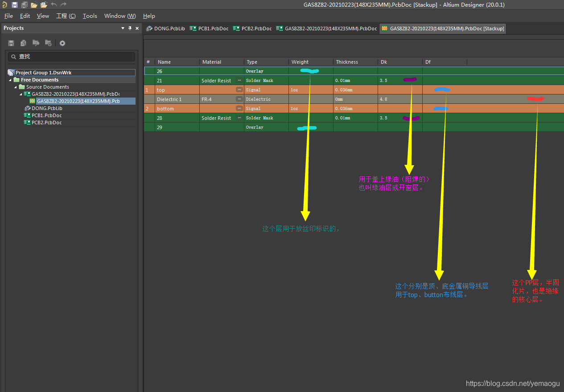Open the Help menu
Screen dimensions: 564x392
tap(149, 16)
